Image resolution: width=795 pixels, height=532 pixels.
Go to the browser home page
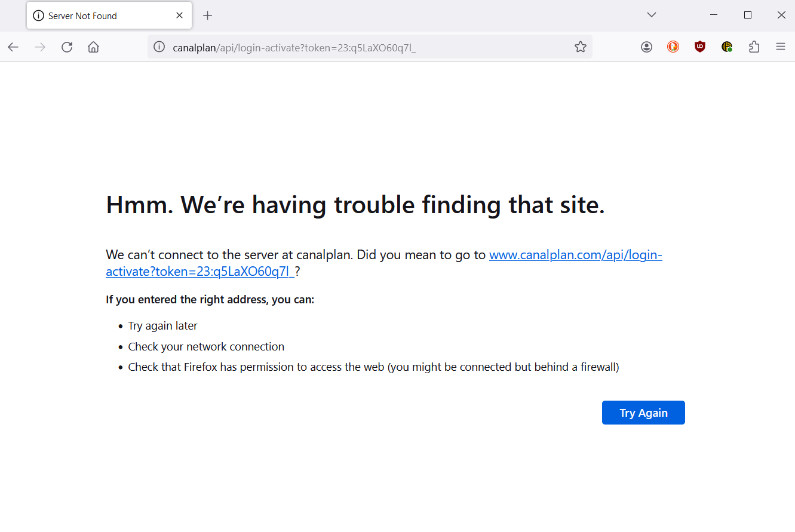coord(93,47)
